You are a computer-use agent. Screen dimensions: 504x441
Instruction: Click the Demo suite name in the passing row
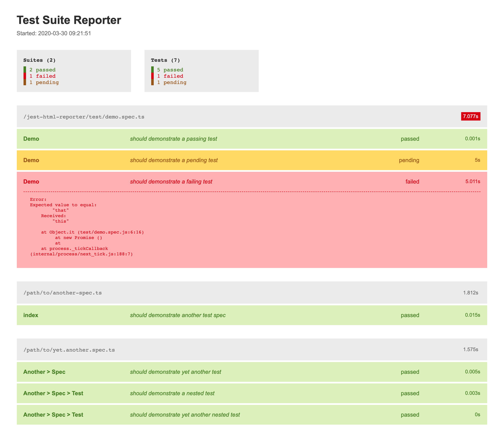31,139
